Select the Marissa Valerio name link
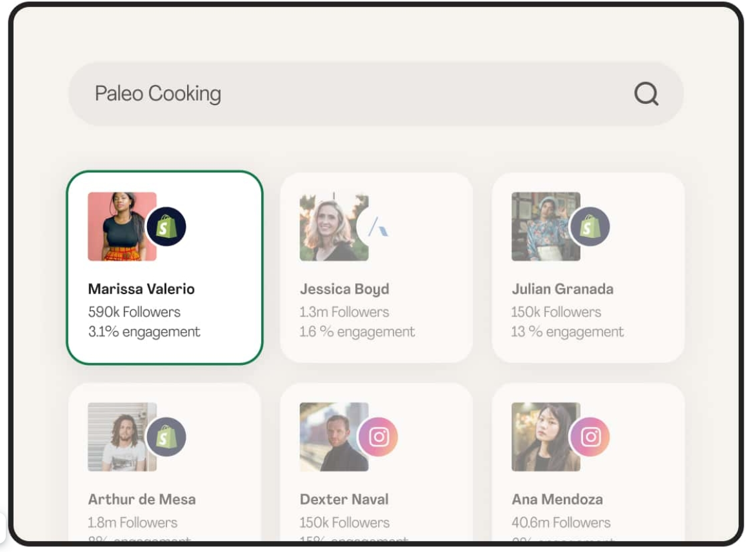The width and height of the screenshot is (756, 552). tap(141, 289)
